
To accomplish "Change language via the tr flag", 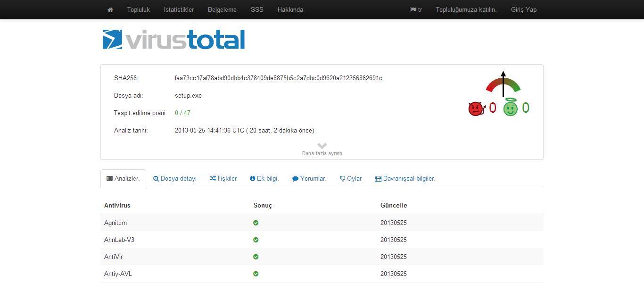I will [416, 9].
